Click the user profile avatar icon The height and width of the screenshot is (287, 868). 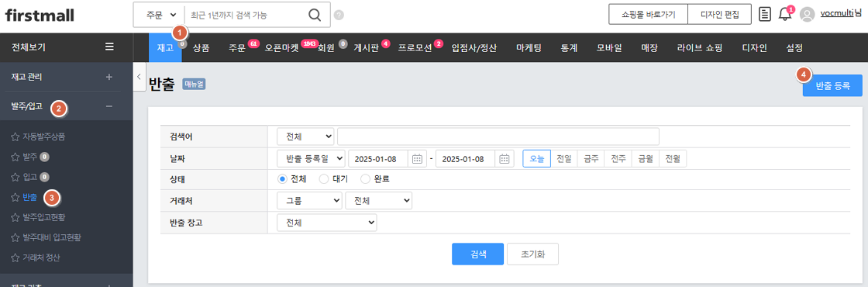point(808,15)
